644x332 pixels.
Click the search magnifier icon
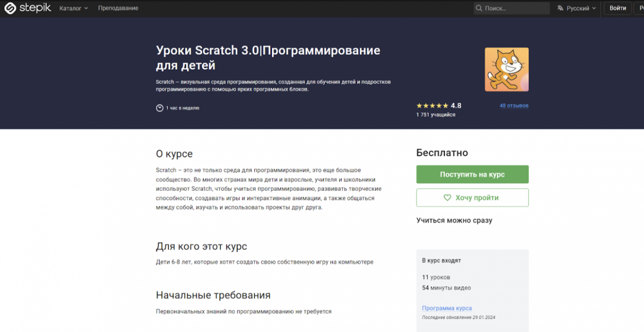click(479, 8)
